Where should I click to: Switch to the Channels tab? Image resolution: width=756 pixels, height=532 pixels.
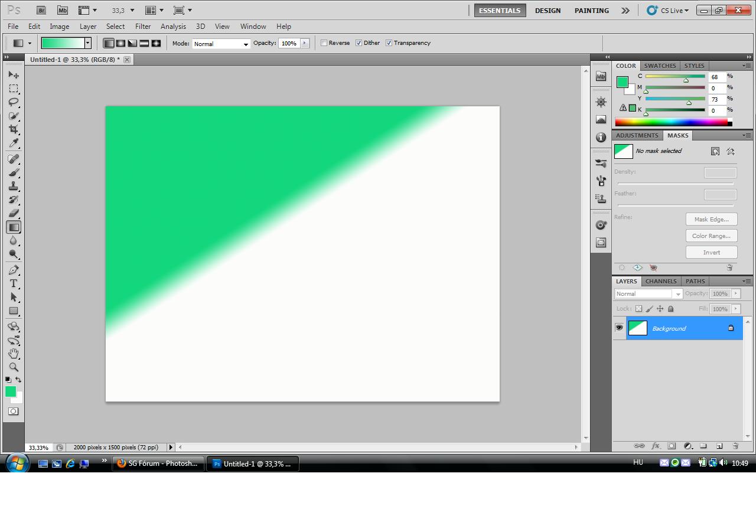tap(660, 281)
